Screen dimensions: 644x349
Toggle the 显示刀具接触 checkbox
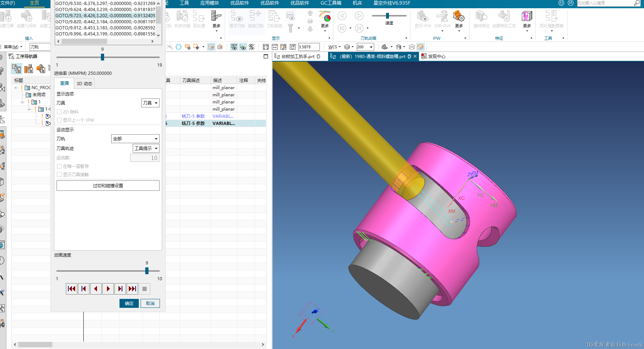[x=59, y=175]
